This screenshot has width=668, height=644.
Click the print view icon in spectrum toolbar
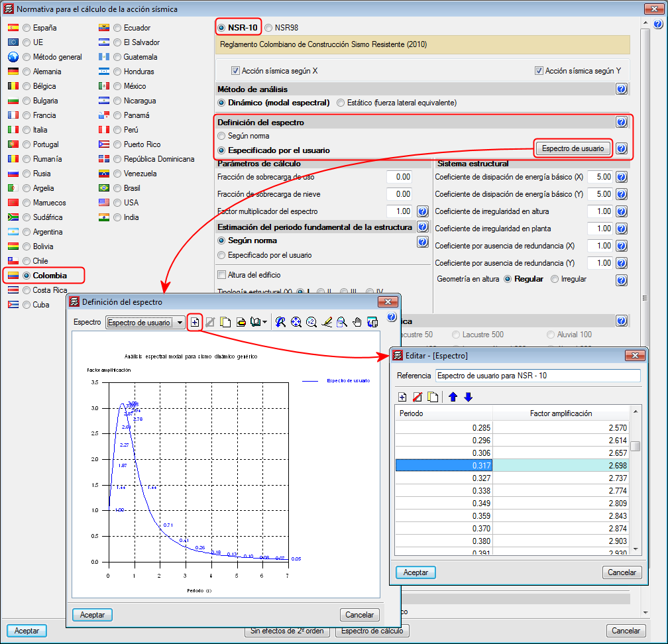(372, 323)
